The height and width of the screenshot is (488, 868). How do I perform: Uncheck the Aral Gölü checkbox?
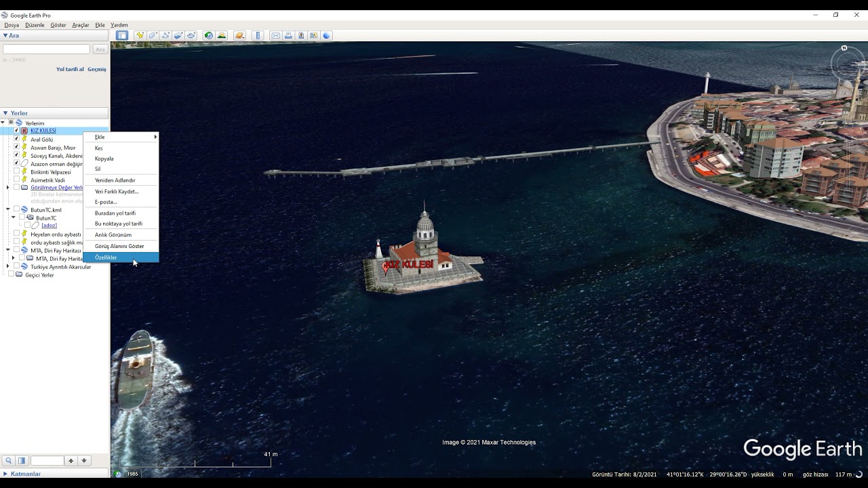[16, 139]
